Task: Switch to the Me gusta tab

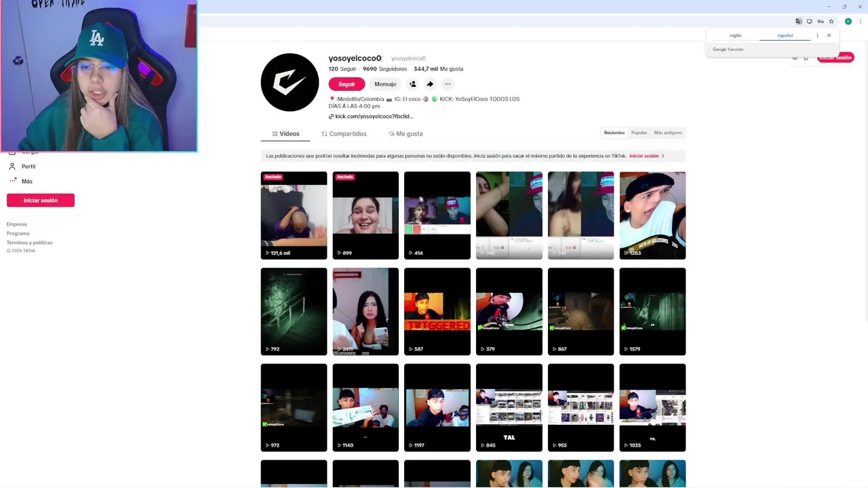Action: click(406, 134)
